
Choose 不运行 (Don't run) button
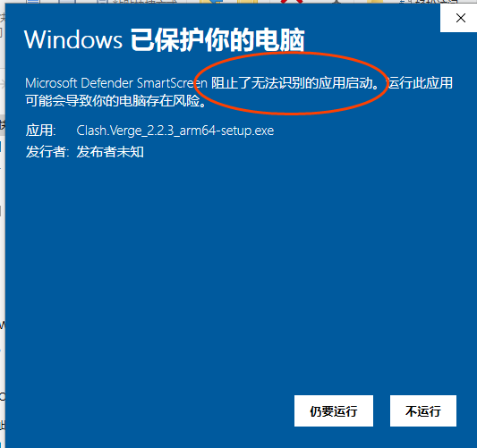point(422,410)
